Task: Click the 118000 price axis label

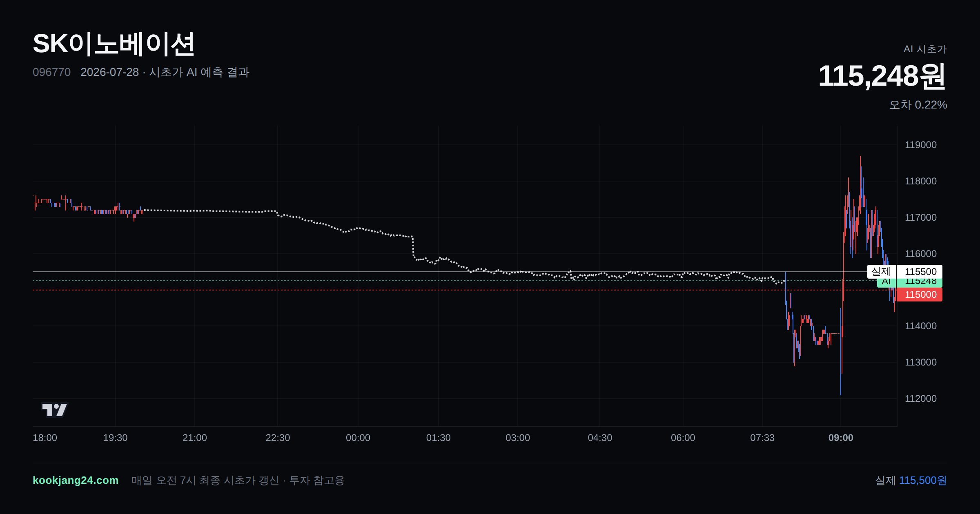Action: [920, 181]
